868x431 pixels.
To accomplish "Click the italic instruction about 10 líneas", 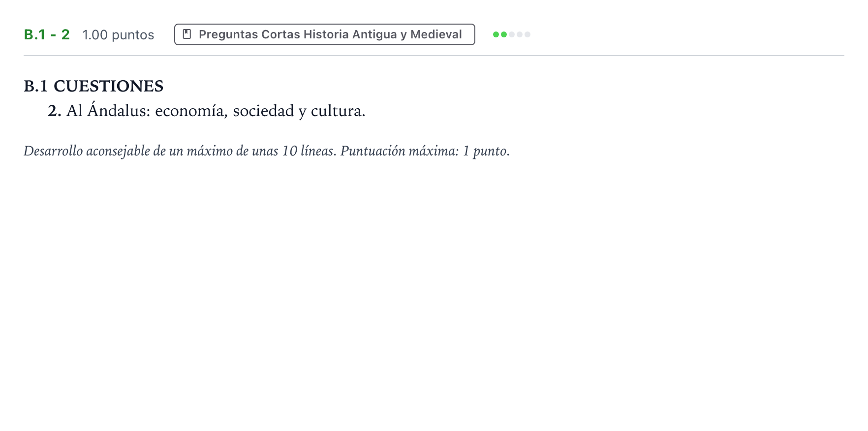I will pyautogui.click(x=267, y=151).
